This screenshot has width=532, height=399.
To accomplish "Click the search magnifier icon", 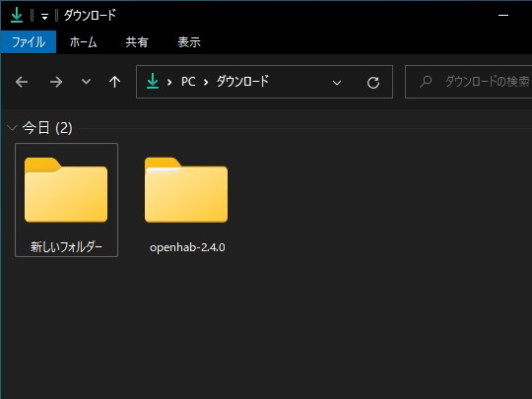I will click(426, 82).
